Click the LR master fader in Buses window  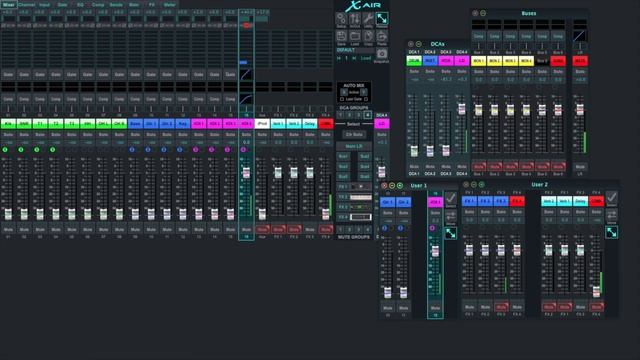click(x=580, y=109)
